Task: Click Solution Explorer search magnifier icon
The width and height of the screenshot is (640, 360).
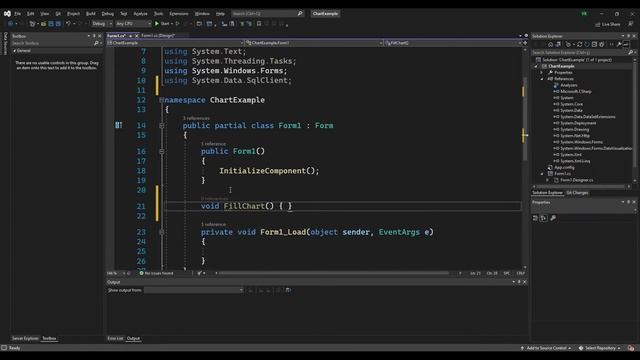Action: click(x=630, y=53)
